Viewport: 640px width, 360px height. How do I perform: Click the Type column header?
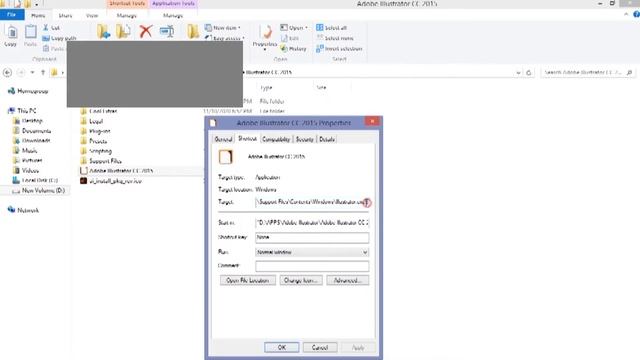267,88
